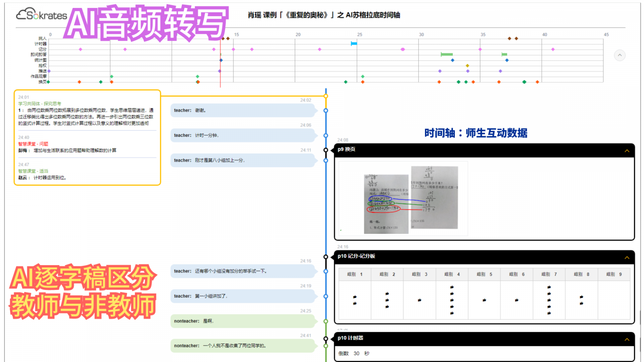Viewport: 644px width, 362px height.
Task: Click the teacher bubble saying 计时一分钟
Action: pos(243,136)
